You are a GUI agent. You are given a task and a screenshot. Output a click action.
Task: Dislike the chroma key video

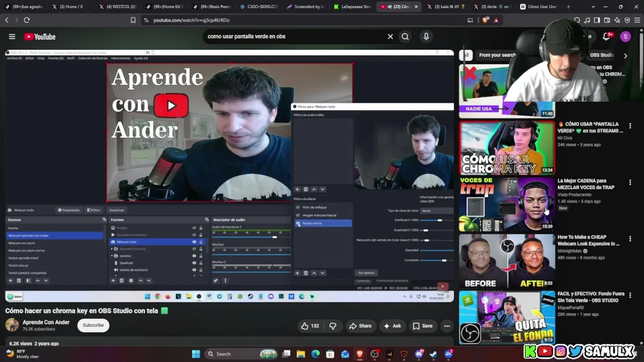click(x=333, y=326)
